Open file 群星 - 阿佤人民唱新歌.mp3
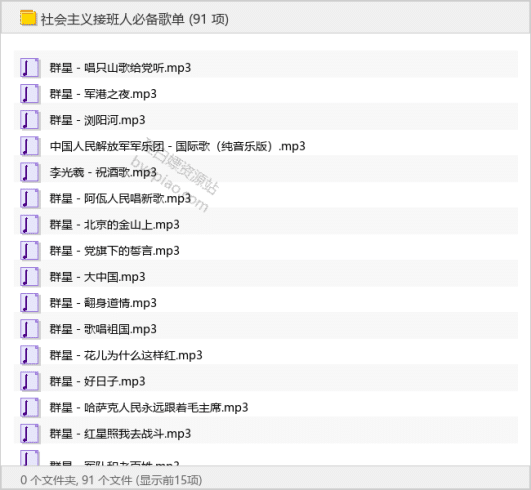The width and height of the screenshot is (531, 490). point(266,198)
